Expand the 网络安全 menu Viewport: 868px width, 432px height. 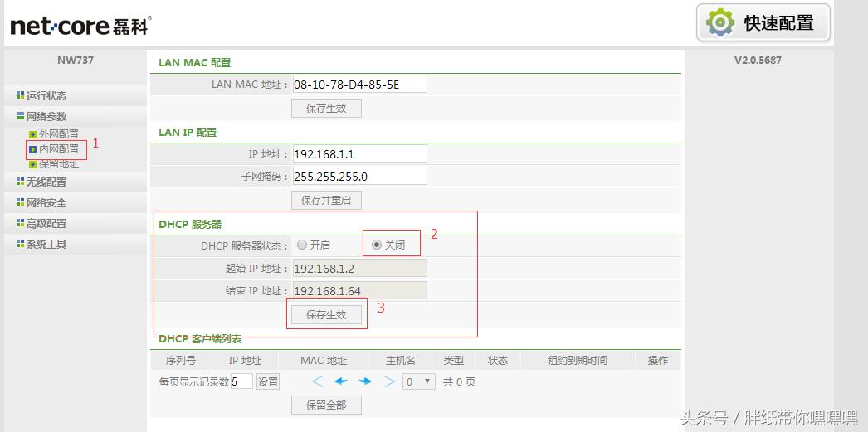point(46,203)
